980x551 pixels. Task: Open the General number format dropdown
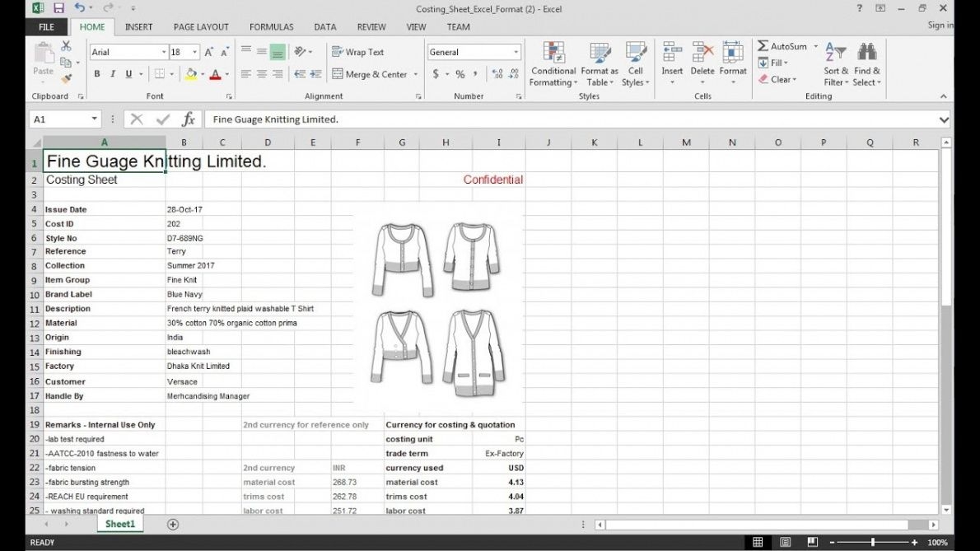click(x=516, y=52)
